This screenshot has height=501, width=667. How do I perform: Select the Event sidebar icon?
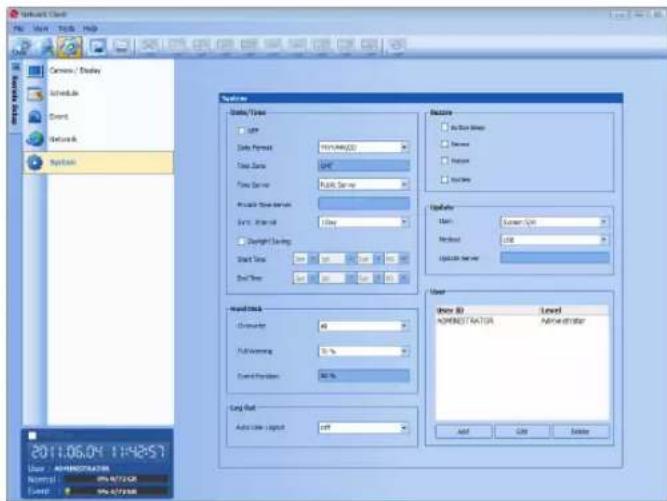click(35, 116)
